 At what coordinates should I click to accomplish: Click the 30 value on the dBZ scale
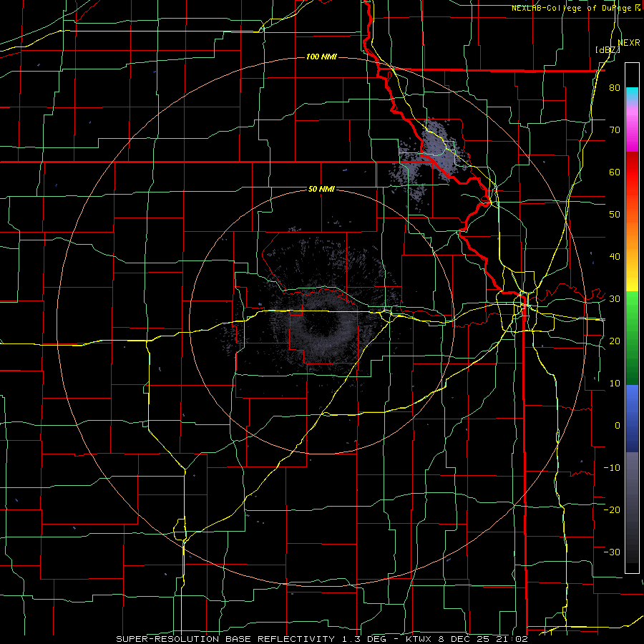[615, 298]
